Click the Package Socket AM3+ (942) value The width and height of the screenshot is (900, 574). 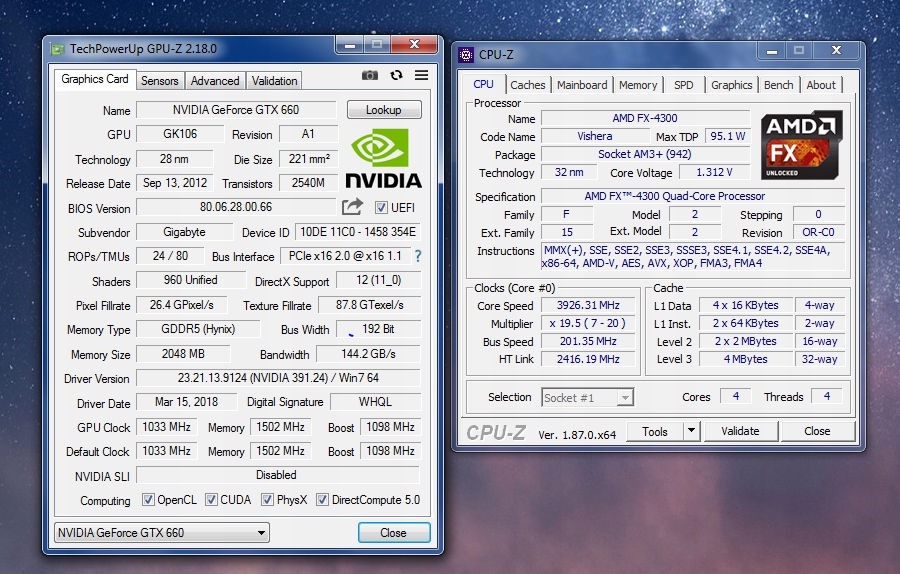click(645, 154)
